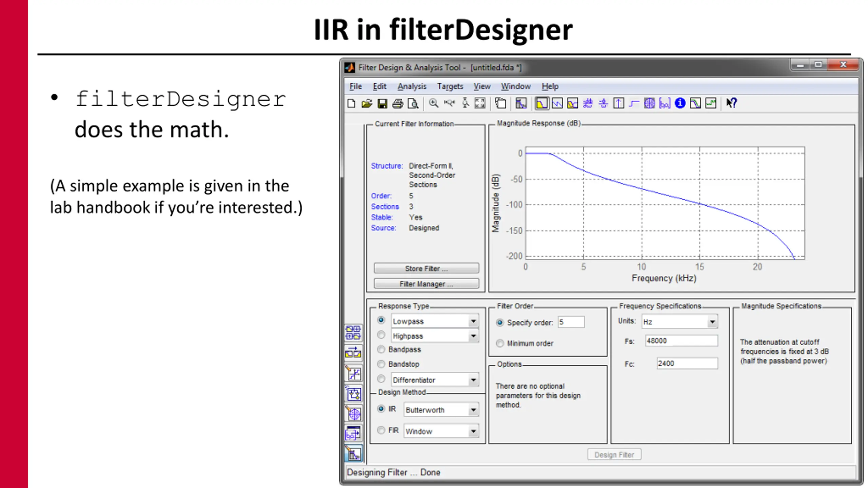The height and width of the screenshot is (488, 868).
Task: Open Transform Filter sidebar panel
Action: [x=353, y=353]
